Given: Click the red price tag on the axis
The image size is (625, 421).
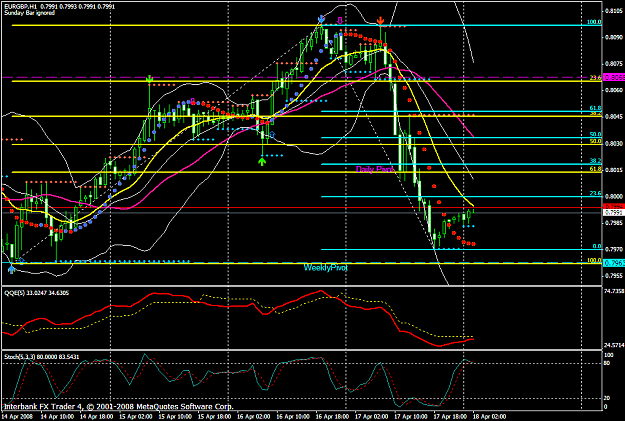Looking at the screenshot, I should coord(614,207).
